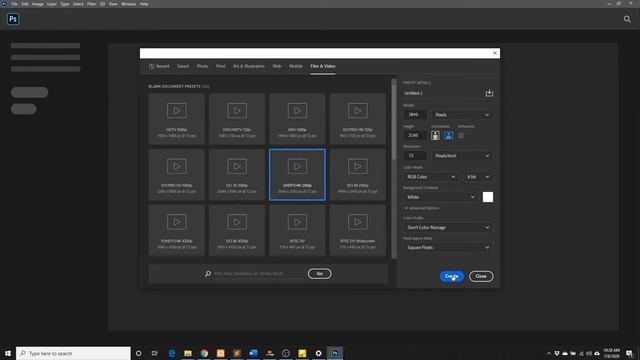Choose the HDV/HDTV 720p preset

[237, 119]
